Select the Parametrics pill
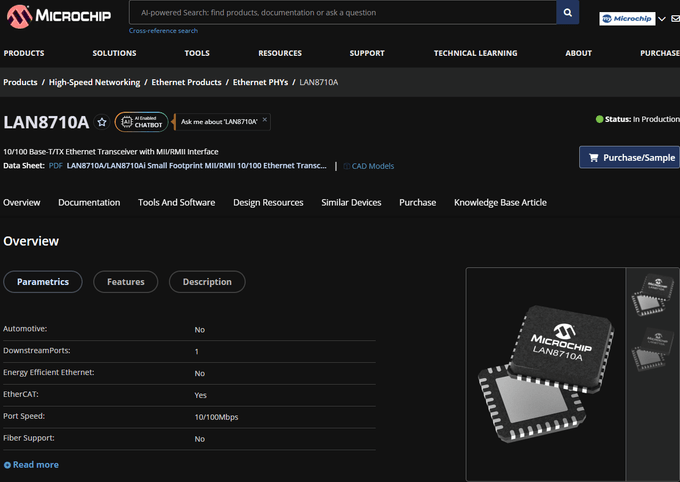 coord(43,282)
